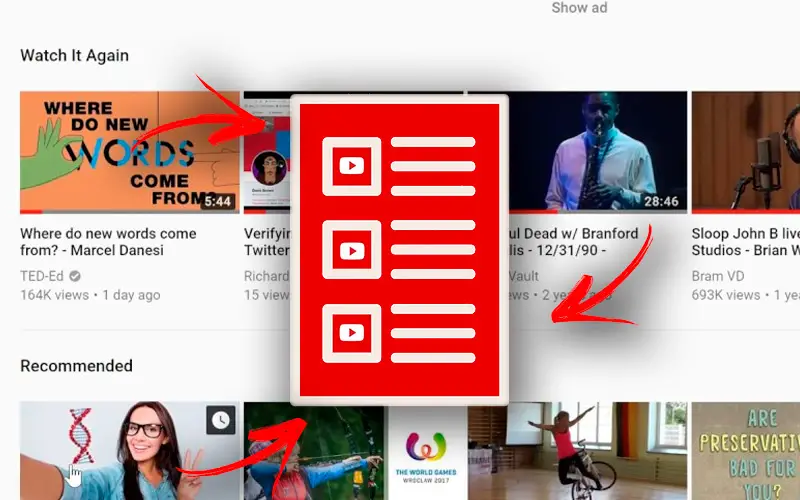The image size is (800, 500).
Task: Click the Watch Later clock icon on DNA video
Action: (x=220, y=420)
